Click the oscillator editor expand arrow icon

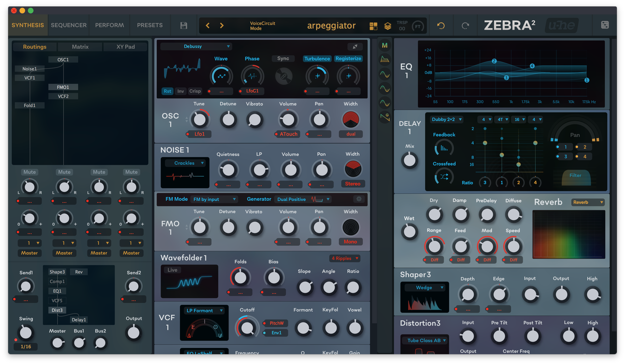click(355, 46)
